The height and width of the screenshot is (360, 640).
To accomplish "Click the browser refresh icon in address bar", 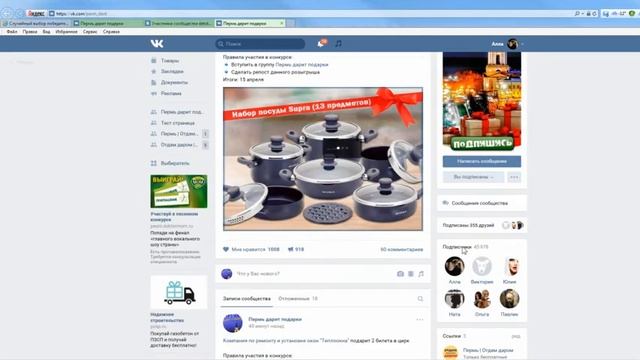I will (x=594, y=13).
